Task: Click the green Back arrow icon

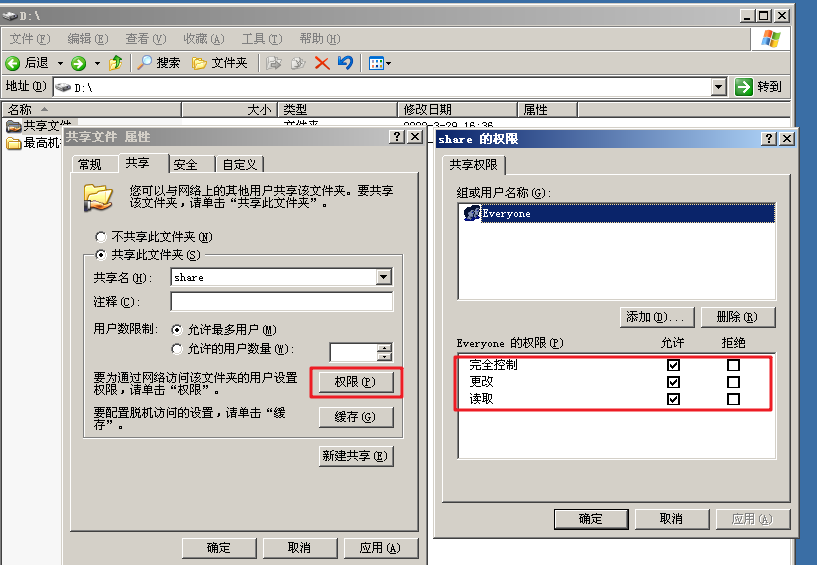Action: click(x=13, y=64)
